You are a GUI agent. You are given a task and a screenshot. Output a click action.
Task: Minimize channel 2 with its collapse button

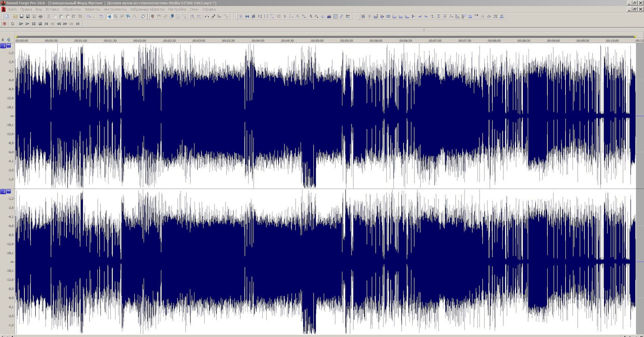pos(9,191)
